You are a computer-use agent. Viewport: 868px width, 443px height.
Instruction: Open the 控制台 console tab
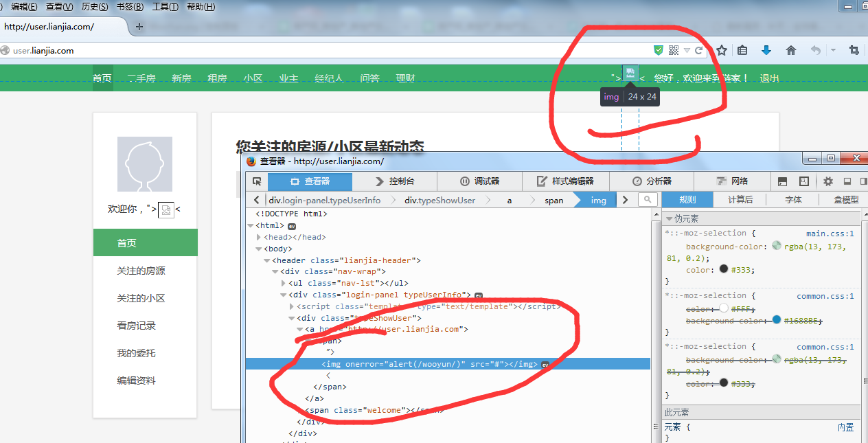[395, 181]
